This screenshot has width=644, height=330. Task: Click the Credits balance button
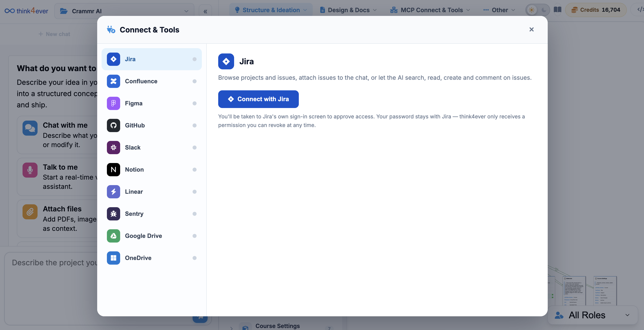point(596,10)
